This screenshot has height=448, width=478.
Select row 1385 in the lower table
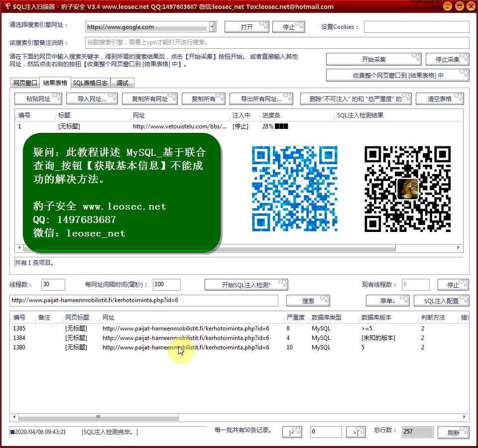[x=239, y=329]
